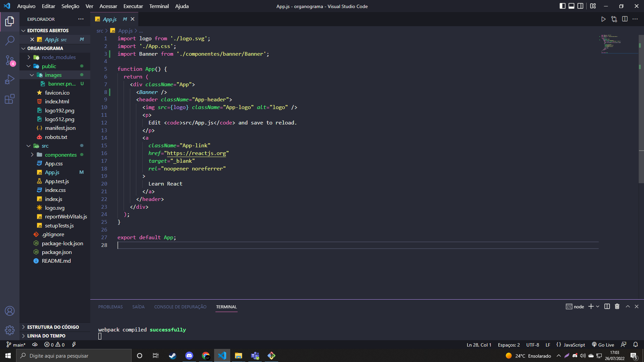Open package.json file
Image resolution: width=644 pixels, height=362 pixels.
[x=55, y=252]
